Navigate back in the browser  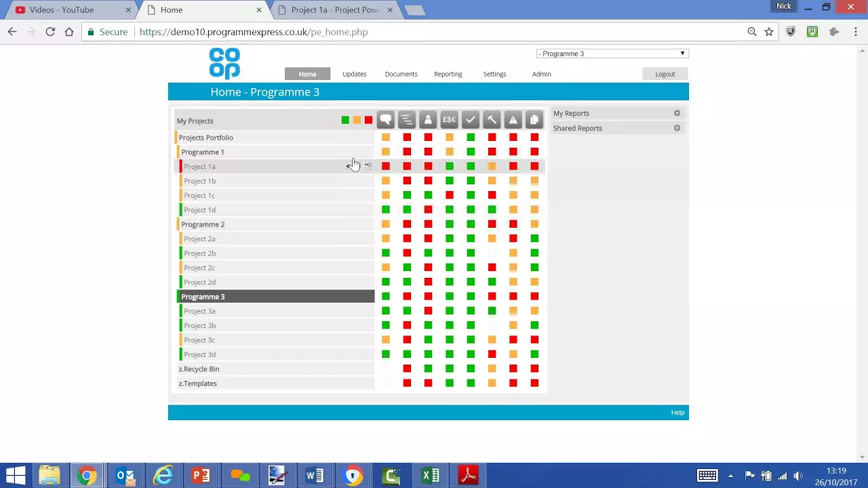click(x=12, y=32)
